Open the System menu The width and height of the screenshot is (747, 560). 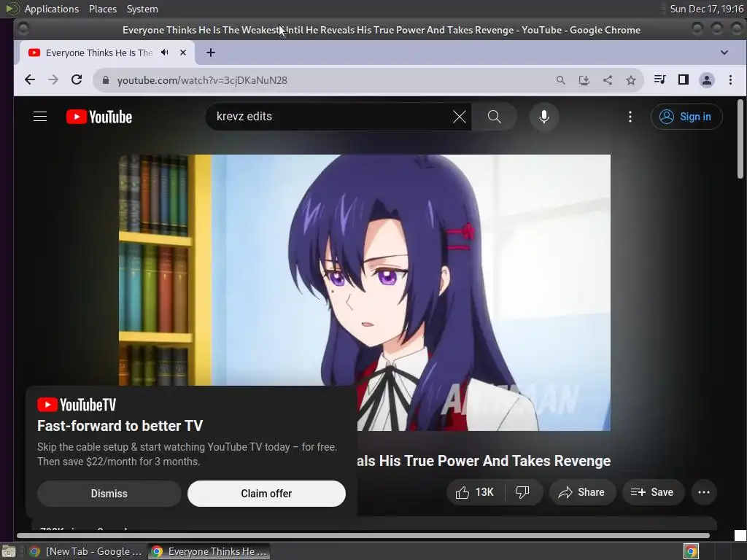pos(142,9)
